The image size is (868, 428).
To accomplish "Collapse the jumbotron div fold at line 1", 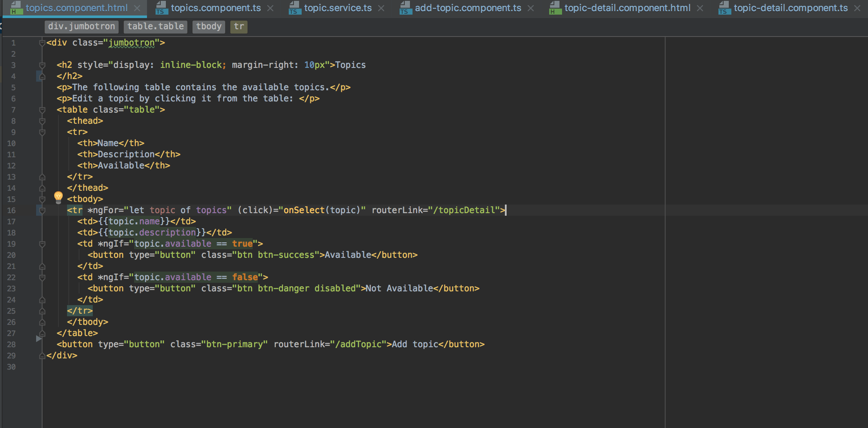I will click(x=42, y=42).
